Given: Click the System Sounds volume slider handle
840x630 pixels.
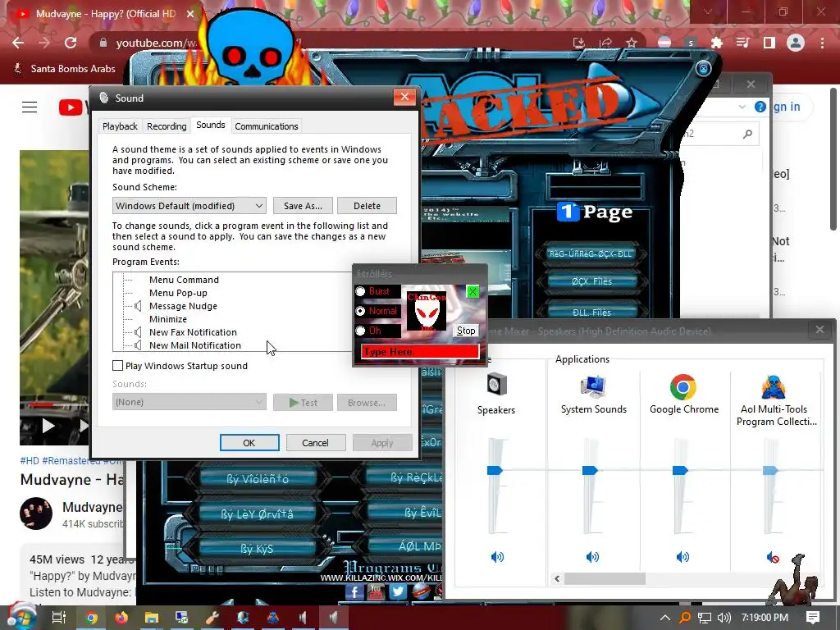Looking at the screenshot, I should (590, 470).
